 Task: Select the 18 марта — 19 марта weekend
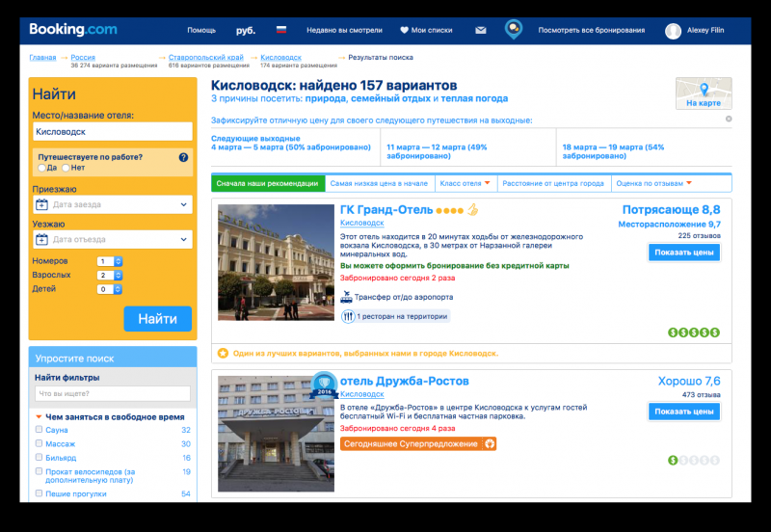(x=613, y=151)
